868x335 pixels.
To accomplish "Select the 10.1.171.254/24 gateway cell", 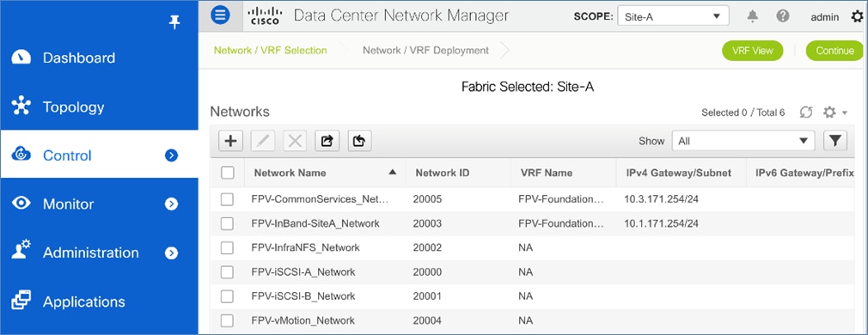I will point(661,223).
